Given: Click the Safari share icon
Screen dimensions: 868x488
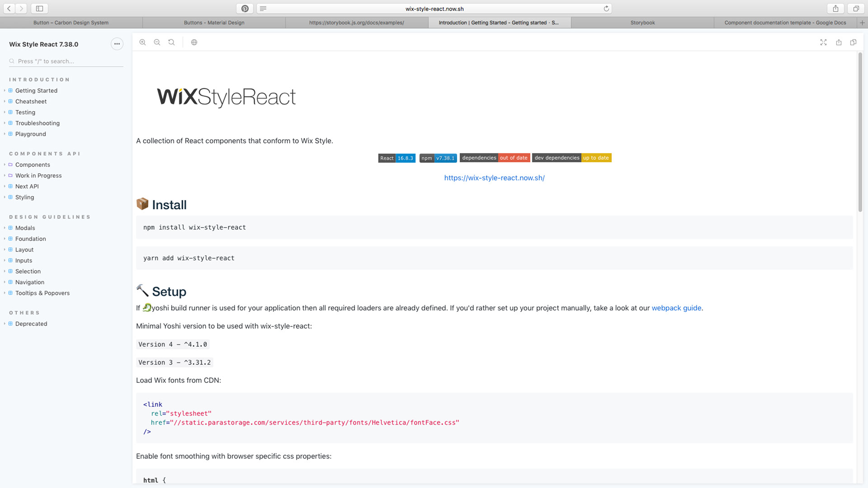Looking at the screenshot, I should (835, 8).
